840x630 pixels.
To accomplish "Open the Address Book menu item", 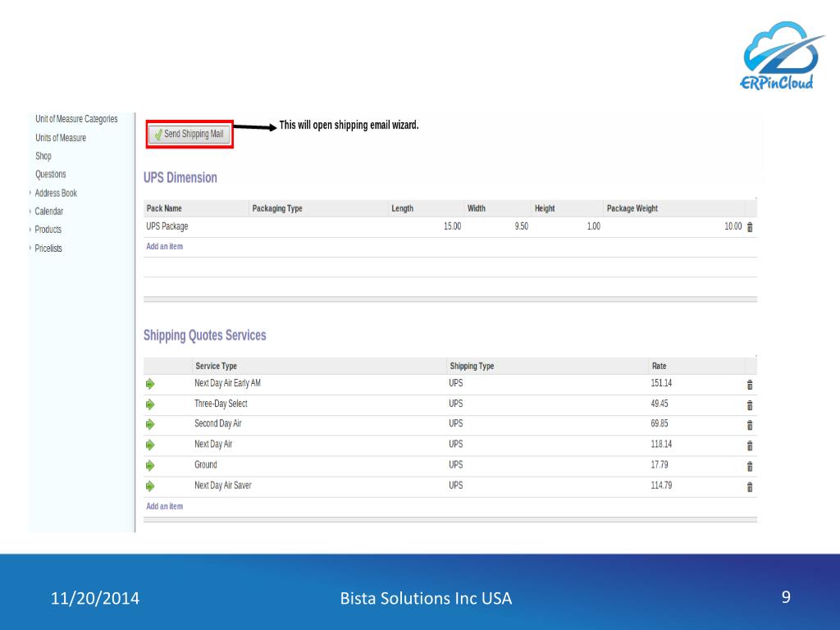I will (x=56, y=193).
